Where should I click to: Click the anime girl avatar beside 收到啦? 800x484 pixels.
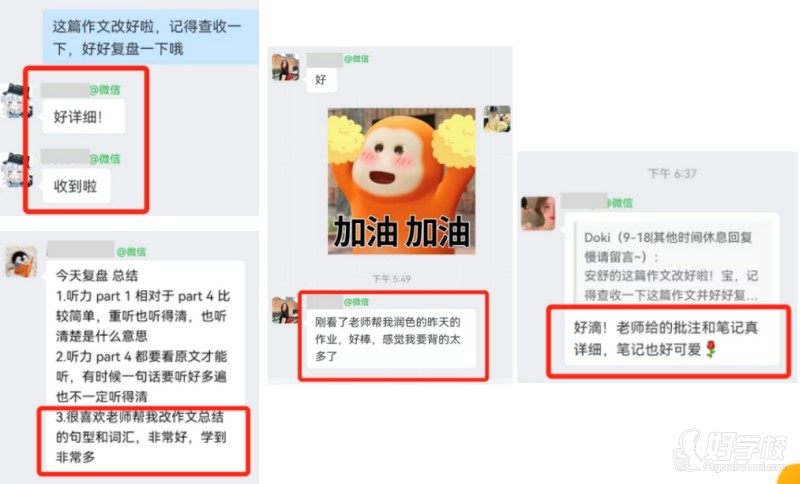click(x=15, y=170)
